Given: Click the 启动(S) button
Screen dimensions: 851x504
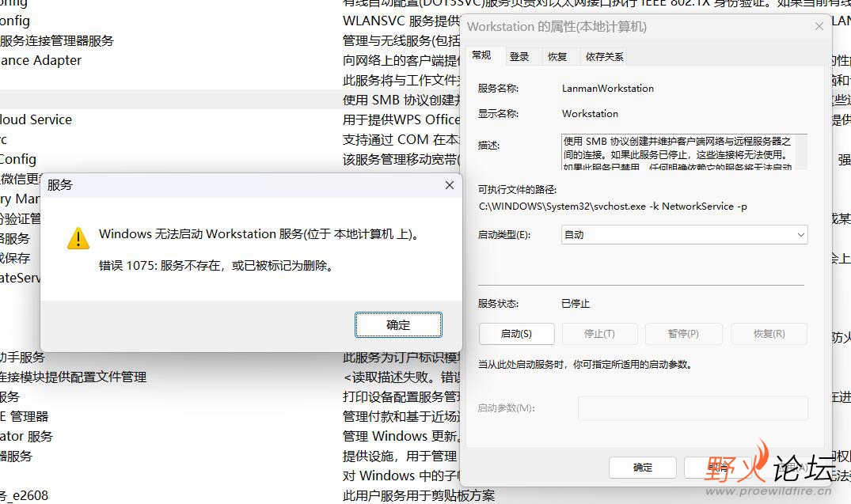Looking at the screenshot, I should pyautogui.click(x=516, y=334).
